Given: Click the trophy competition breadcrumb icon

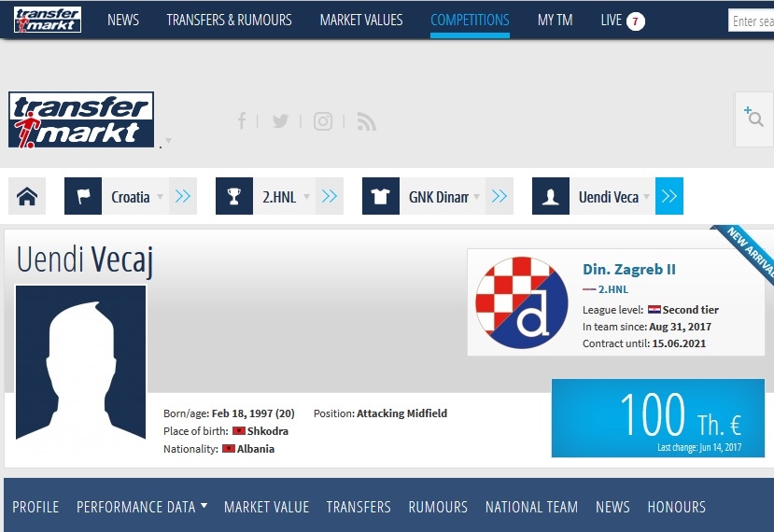Looking at the screenshot, I should click(234, 196).
